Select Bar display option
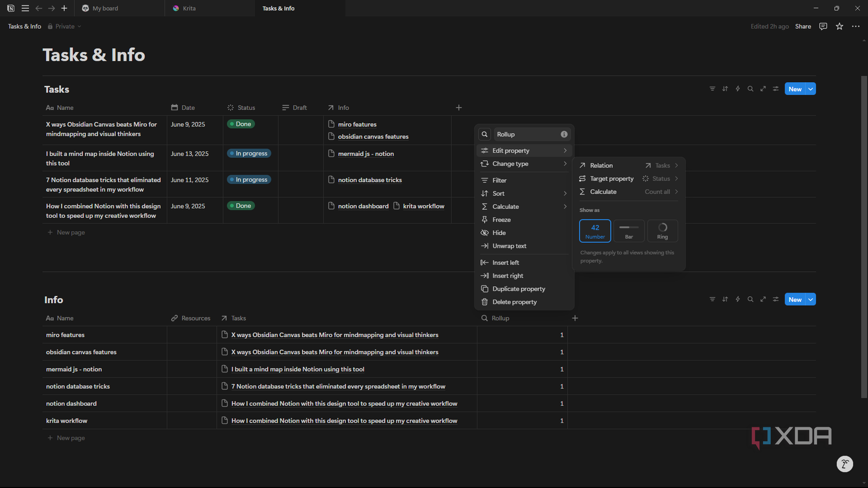 pyautogui.click(x=629, y=231)
